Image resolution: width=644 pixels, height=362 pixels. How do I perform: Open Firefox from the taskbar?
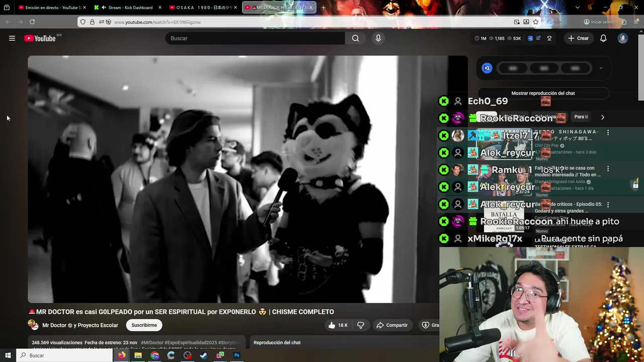click(122, 355)
